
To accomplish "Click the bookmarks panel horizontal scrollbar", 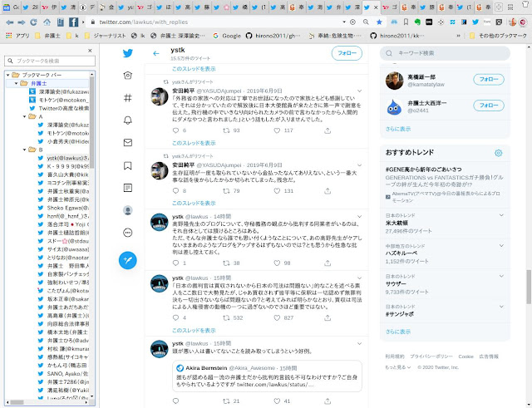I will pos(17,402).
